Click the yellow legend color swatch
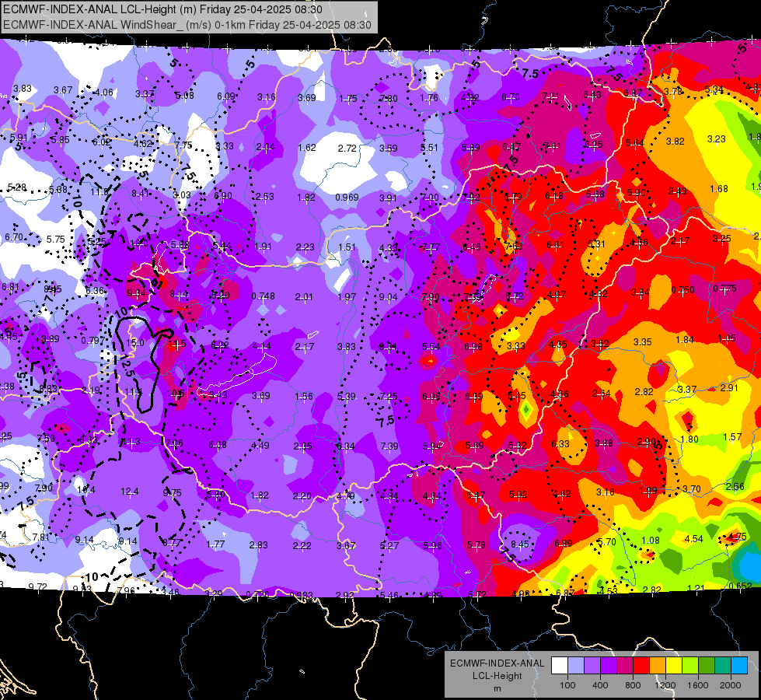Screen dimensions: 761x700 674,666
